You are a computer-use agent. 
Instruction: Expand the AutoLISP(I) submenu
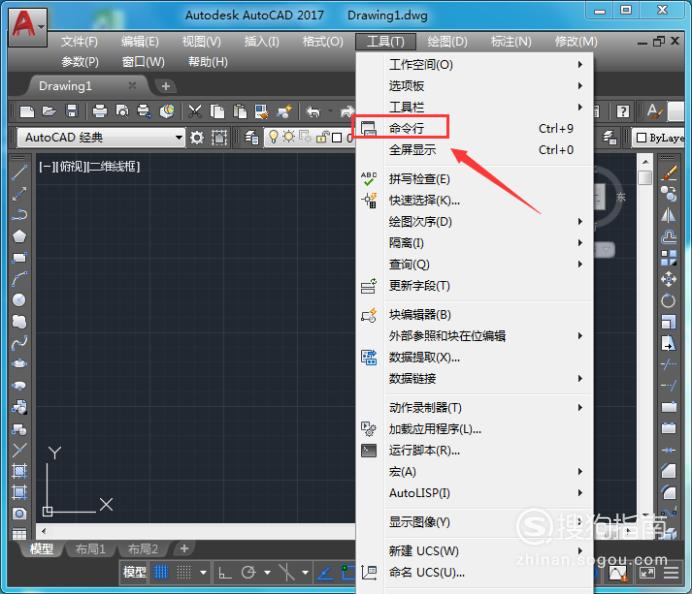(x=475, y=492)
